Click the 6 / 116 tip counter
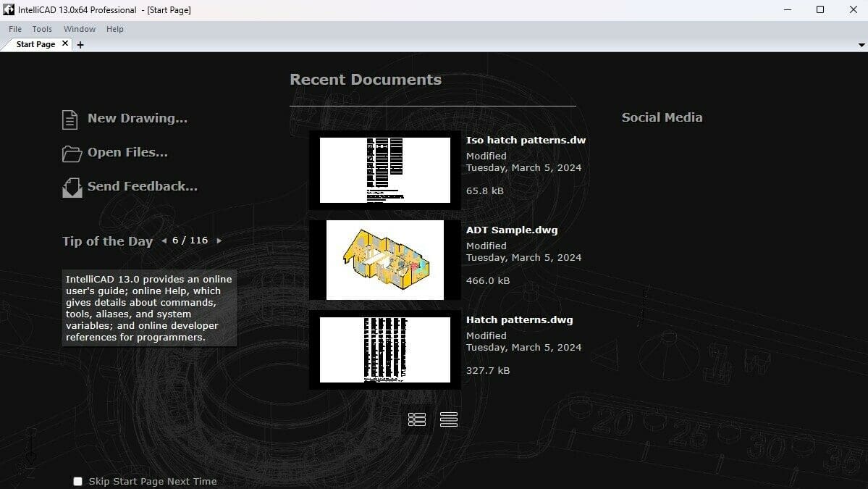This screenshot has width=868, height=489. pos(190,241)
